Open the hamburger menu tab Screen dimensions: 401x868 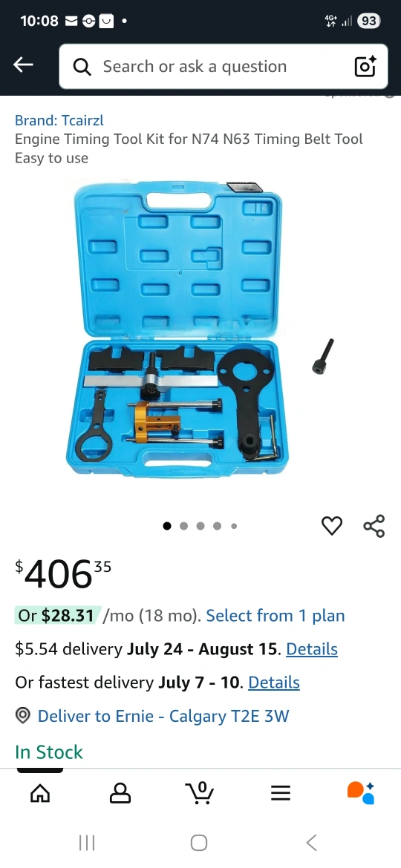(x=280, y=793)
